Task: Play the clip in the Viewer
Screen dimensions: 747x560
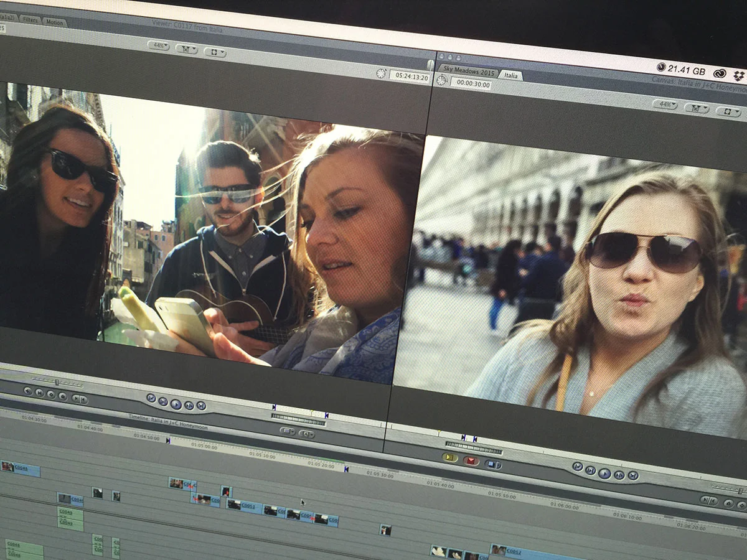Action: tap(176, 404)
